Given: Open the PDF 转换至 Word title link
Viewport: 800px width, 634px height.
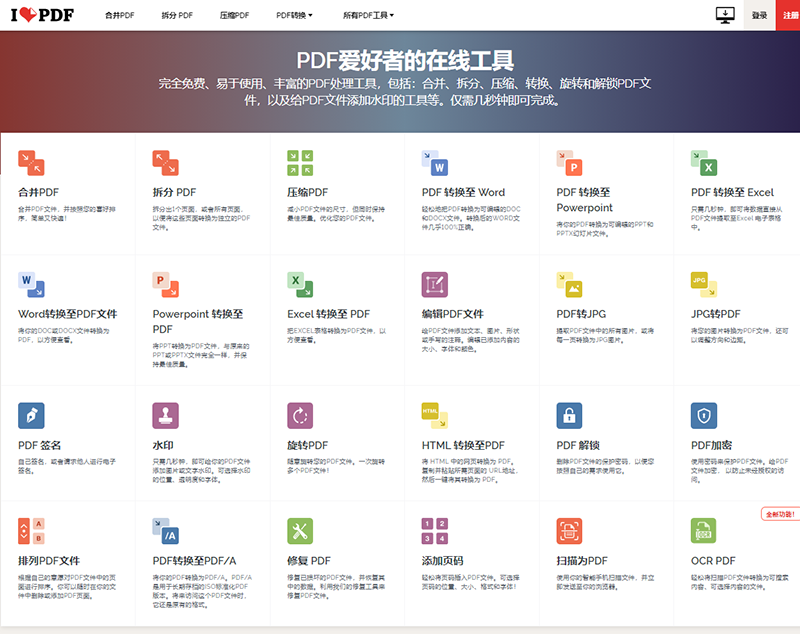Looking at the screenshot, I should coord(463,192).
